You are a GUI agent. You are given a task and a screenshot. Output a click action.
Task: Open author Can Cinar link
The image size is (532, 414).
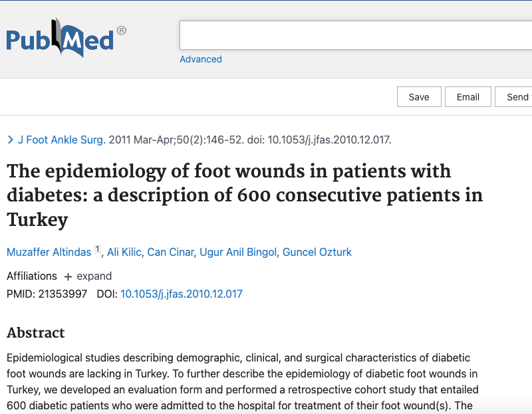point(170,252)
